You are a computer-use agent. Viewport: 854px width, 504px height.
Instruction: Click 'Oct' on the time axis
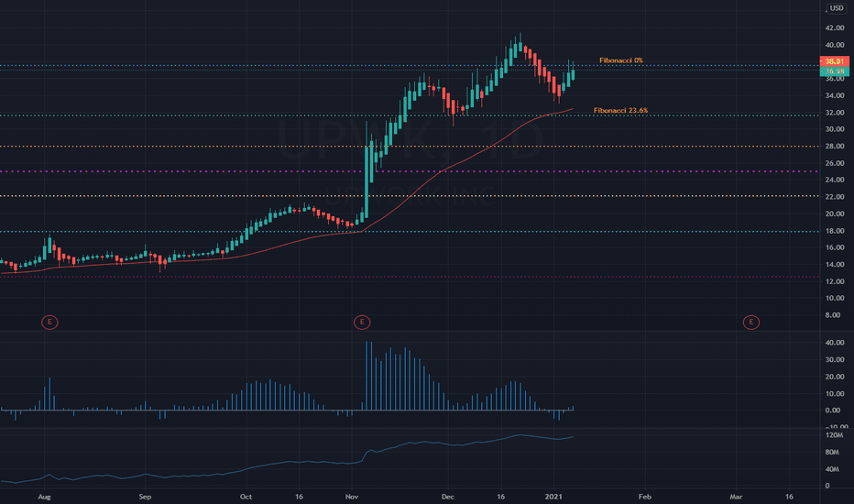point(246,497)
